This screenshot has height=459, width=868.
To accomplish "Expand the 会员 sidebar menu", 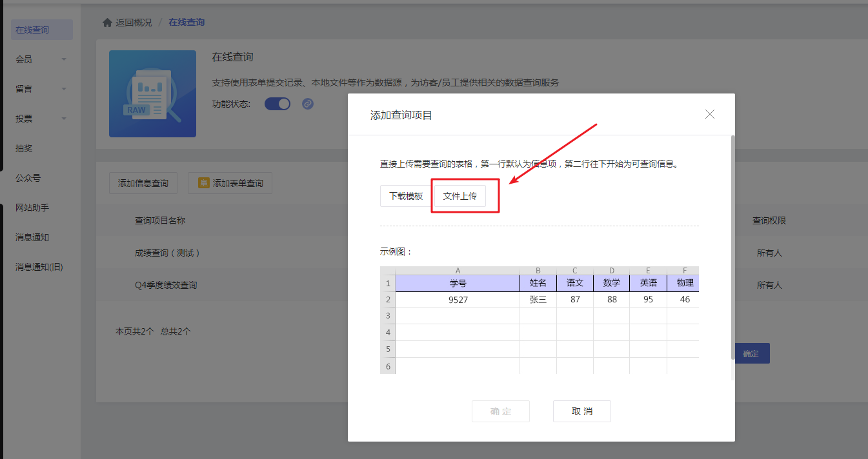I will 42,59.
